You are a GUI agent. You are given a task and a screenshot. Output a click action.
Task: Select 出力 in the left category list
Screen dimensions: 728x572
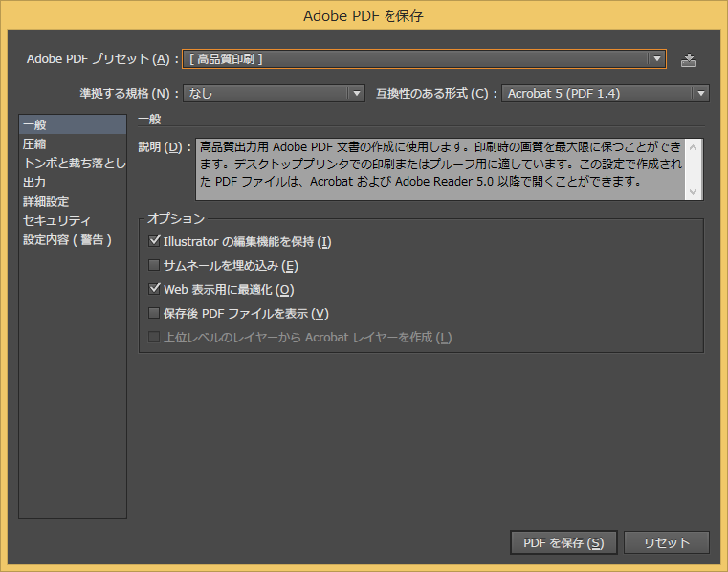tap(73, 182)
